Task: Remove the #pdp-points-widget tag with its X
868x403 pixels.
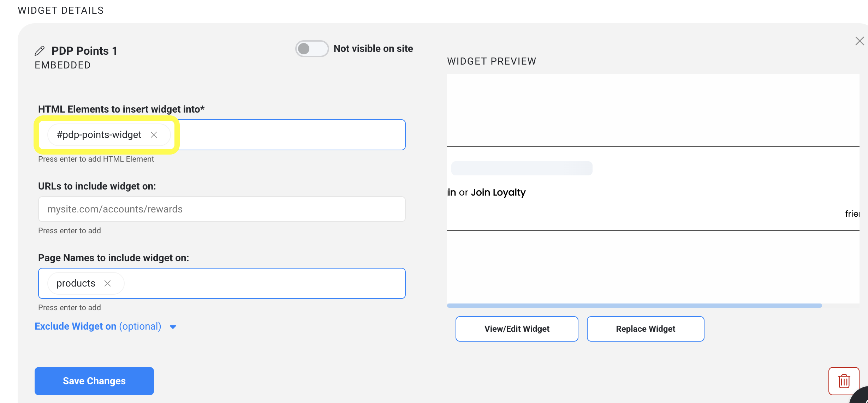Action: 154,135
